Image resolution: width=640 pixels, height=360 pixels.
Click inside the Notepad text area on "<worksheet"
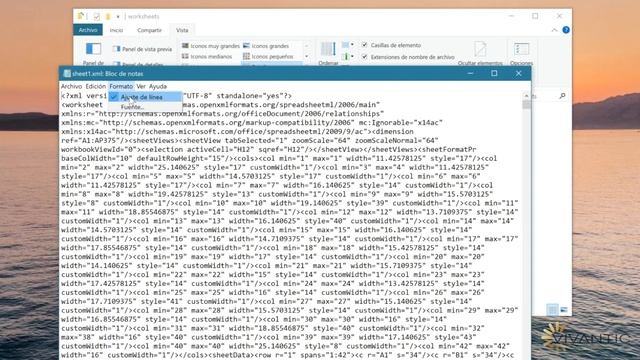(82, 104)
